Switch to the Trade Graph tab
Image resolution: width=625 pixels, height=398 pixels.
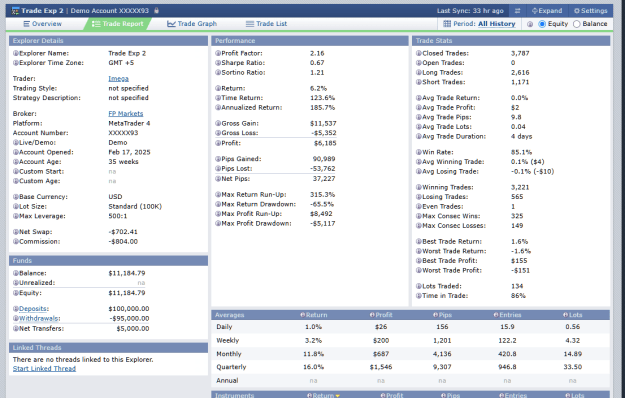point(192,24)
